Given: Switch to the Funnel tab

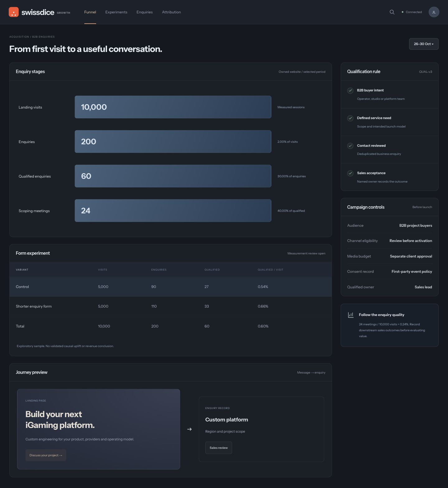Looking at the screenshot, I should 90,12.
